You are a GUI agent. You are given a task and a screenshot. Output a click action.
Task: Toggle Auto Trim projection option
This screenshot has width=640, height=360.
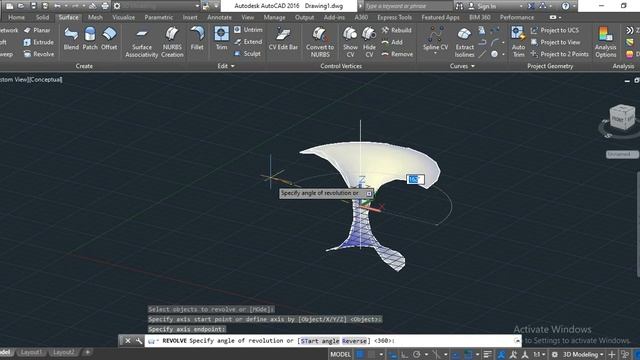pyautogui.click(x=518, y=42)
